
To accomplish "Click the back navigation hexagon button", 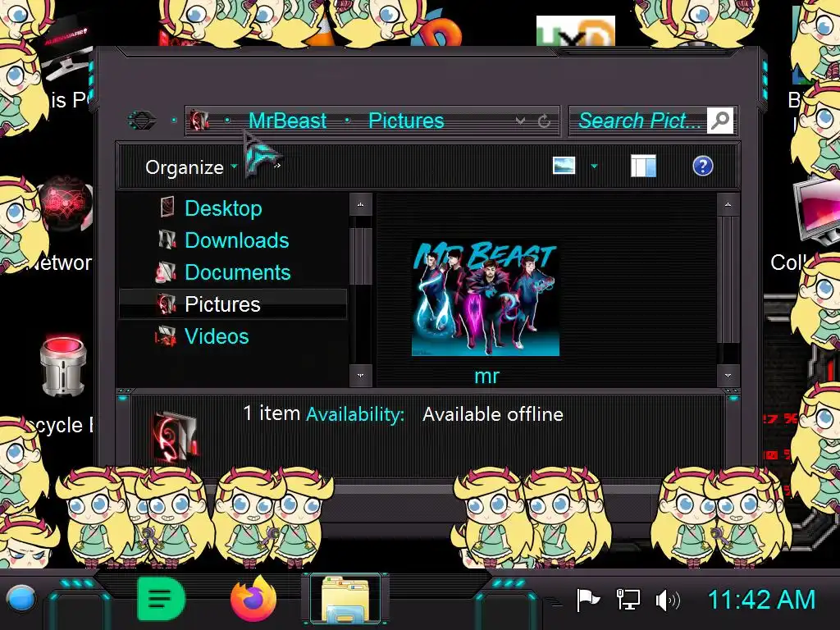I will coord(142,120).
